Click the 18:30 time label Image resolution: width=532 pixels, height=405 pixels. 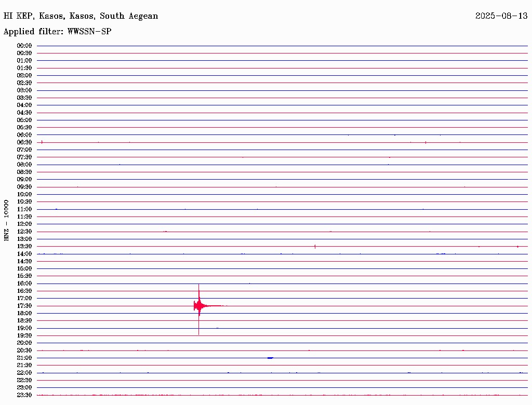click(x=24, y=320)
